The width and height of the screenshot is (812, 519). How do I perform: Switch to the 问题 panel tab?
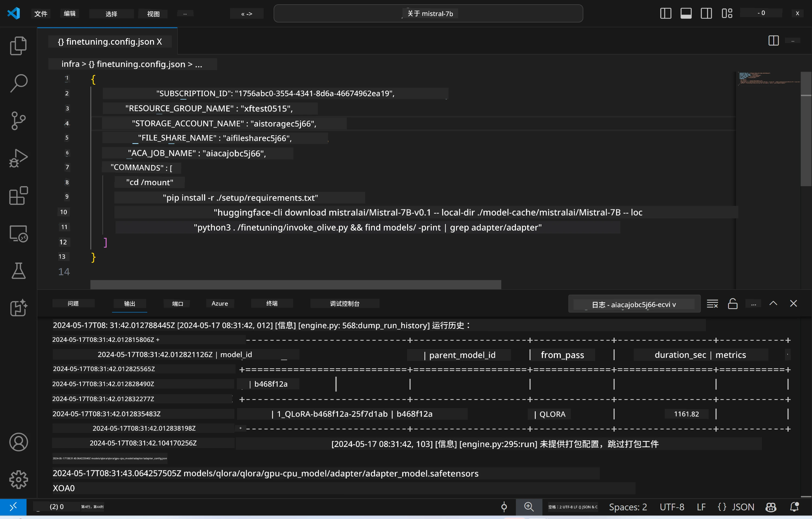[73, 303]
